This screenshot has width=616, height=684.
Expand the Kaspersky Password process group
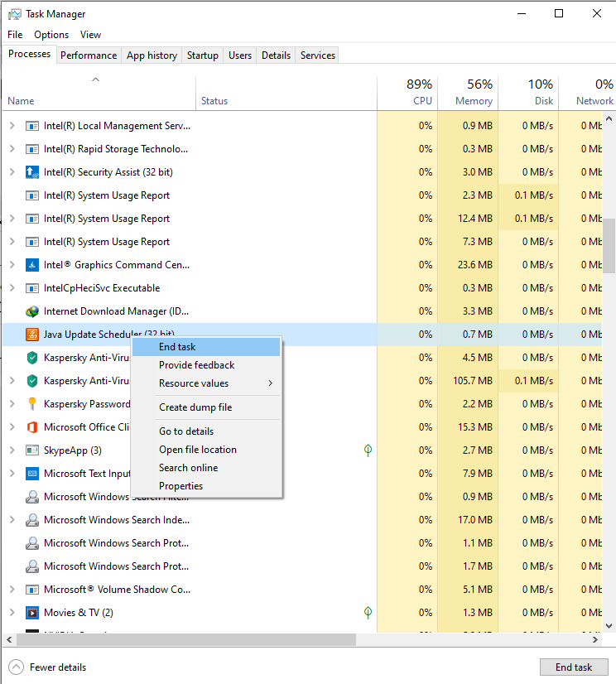(x=12, y=403)
